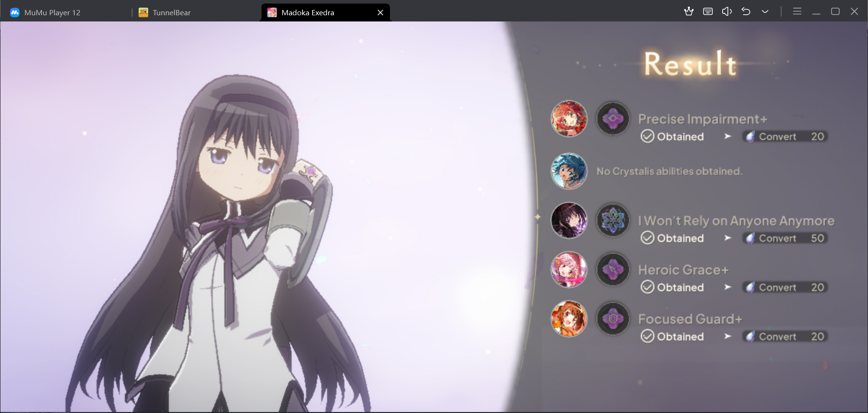Click the Heroic Grace+ ability name
Viewport: 868px width, 413px height.
click(x=683, y=270)
